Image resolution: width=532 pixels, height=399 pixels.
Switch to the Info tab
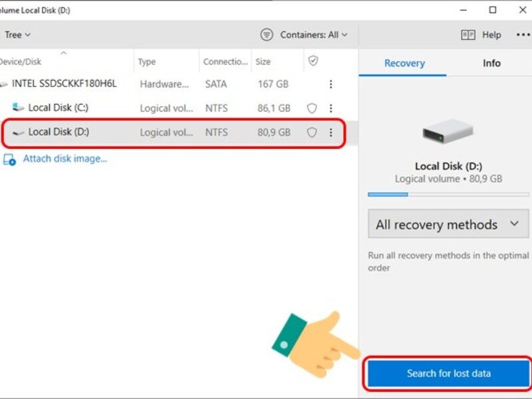pos(491,63)
